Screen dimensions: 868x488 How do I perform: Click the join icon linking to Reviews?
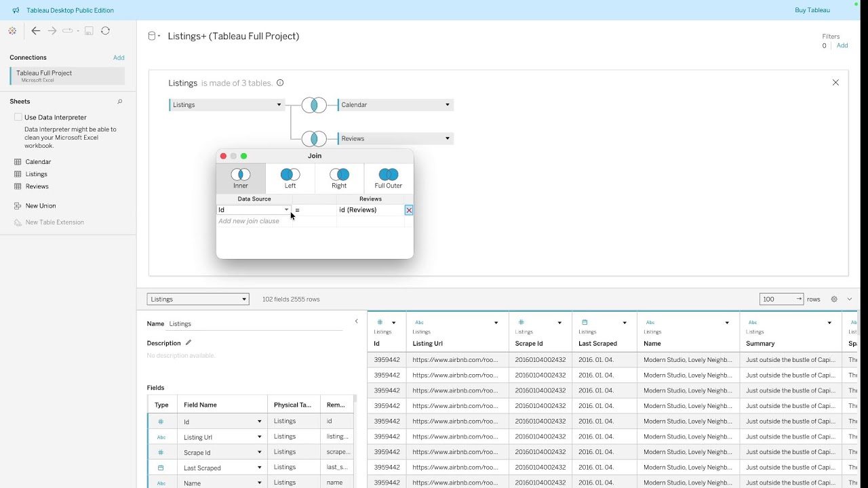pyautogui.click(x=314, y=139)
